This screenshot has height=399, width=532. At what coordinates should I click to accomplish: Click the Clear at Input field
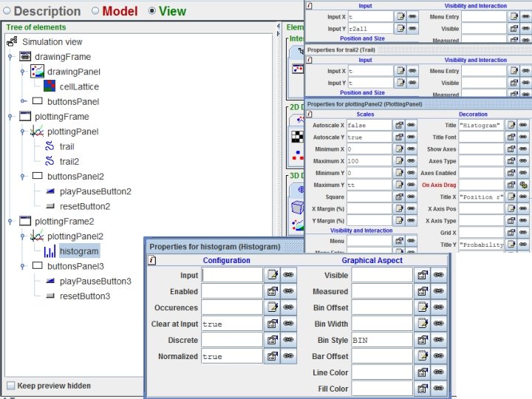[x=232, y=324]
